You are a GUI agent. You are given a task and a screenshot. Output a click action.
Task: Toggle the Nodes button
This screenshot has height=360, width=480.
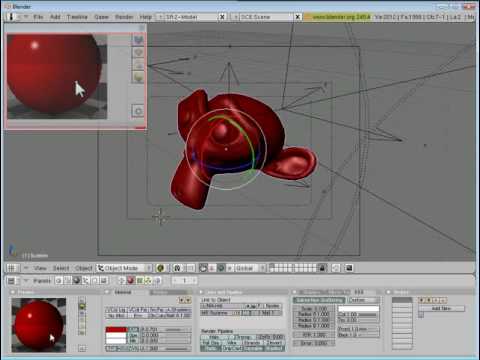[x=272, y=306]
